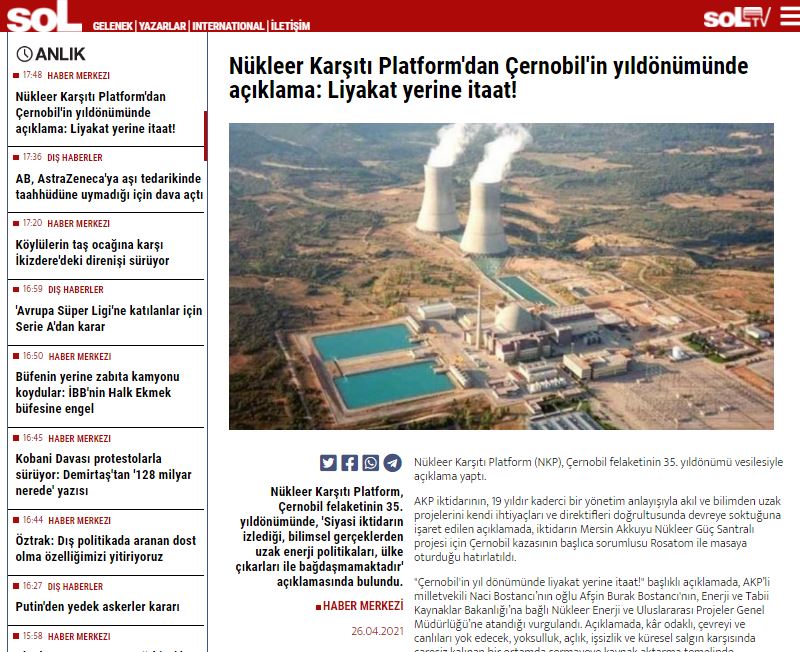Image resolution: width=800 pixels, height=652 pixels.
Task: Open the İLETİŞİM menu item
Action: tap(290, 26)
